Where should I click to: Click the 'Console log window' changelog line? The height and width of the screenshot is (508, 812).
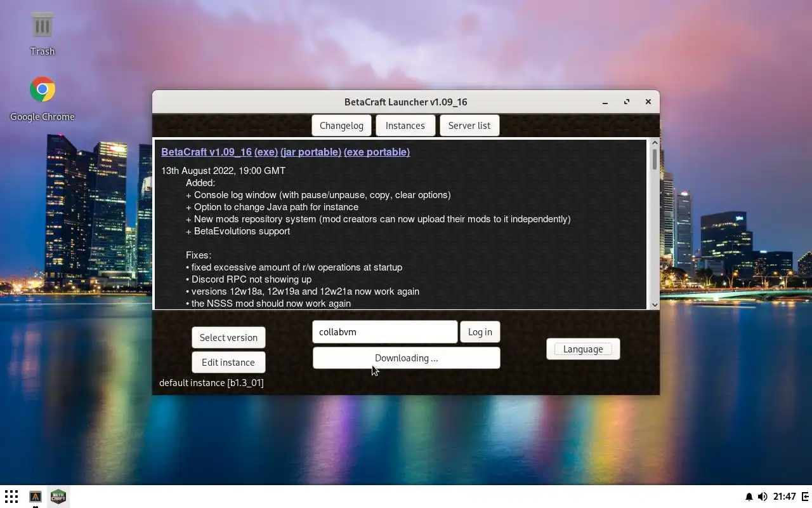coord(318,195)
